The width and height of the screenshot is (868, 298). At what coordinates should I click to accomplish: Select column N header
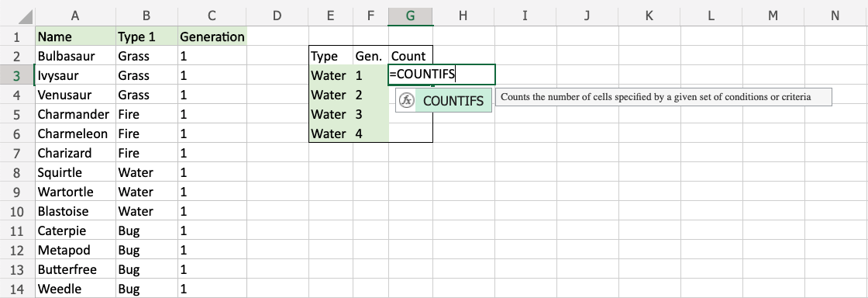tap(835, 16)
